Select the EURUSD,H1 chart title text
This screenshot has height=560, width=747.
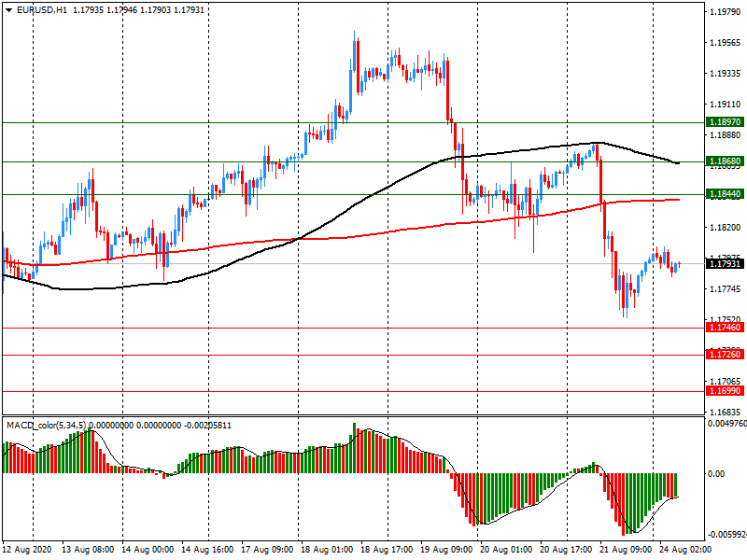(x=42, y=10)
